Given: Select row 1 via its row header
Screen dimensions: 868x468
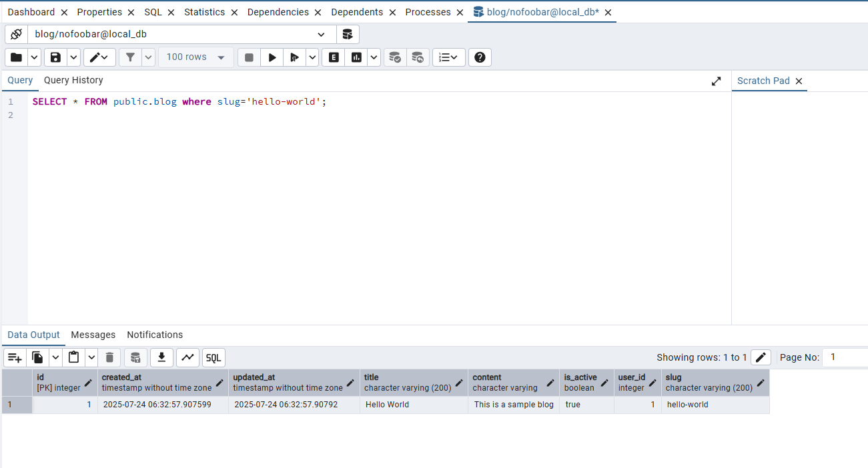Looking at the screenshot, I should coord(17,405).
